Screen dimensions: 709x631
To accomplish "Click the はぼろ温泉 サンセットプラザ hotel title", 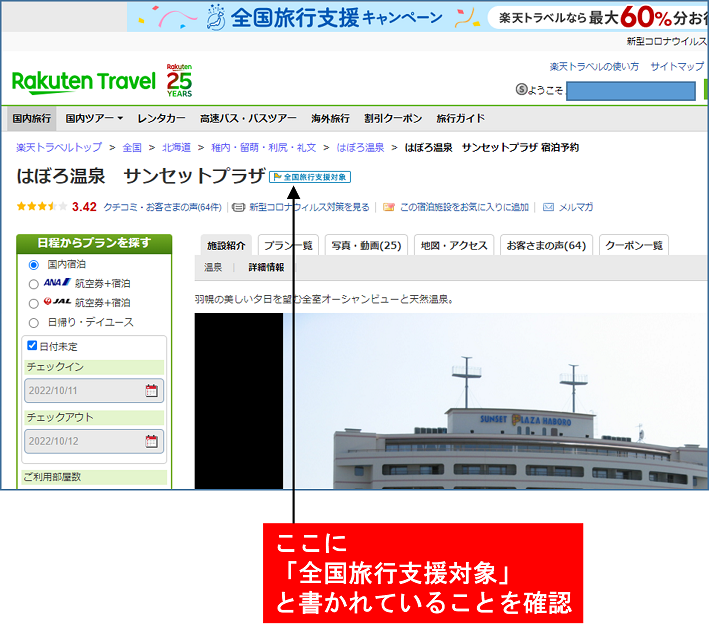I will [141, 176].
